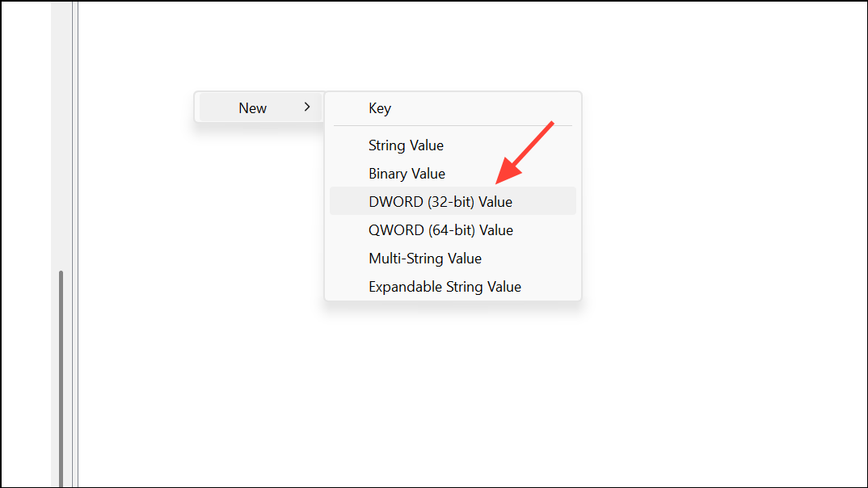Create a new registry Key
The width and height of the screenshot is (868, 488).
point(380,108)
